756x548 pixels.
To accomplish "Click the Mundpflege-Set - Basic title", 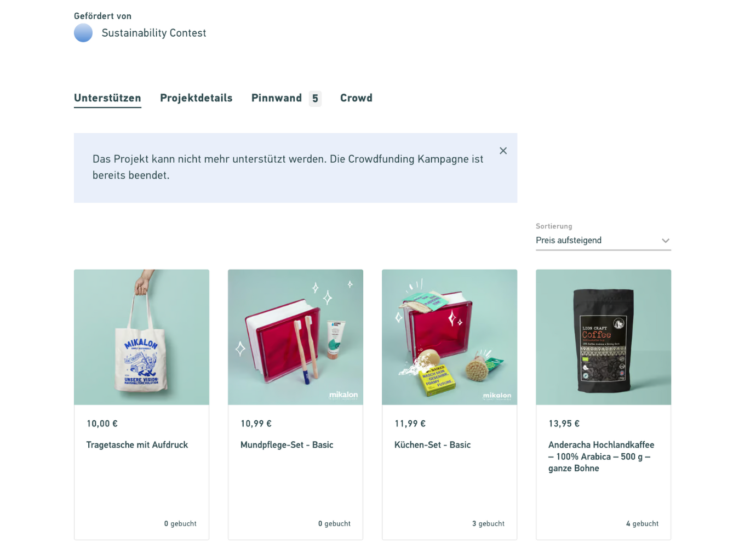I will [x=287, y=445].
